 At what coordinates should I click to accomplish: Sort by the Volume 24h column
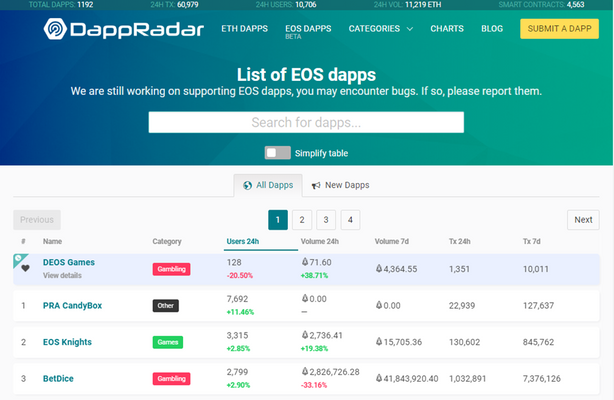tap(320, 241)
